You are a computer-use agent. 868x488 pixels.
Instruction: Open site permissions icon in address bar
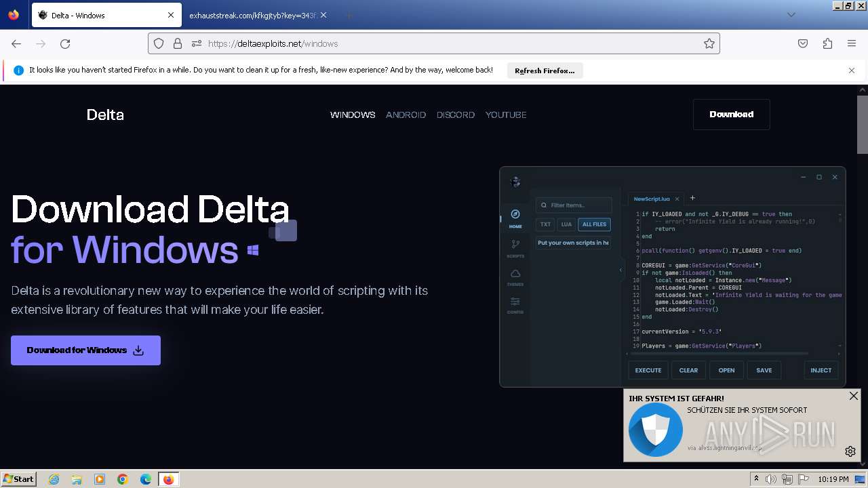click(x=197, y=43)
